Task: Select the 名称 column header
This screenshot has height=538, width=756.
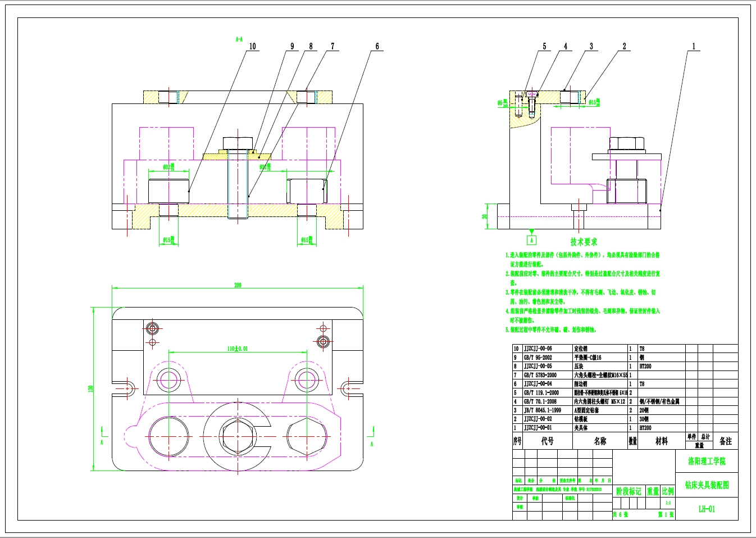Action: click(x=600, y=441)
